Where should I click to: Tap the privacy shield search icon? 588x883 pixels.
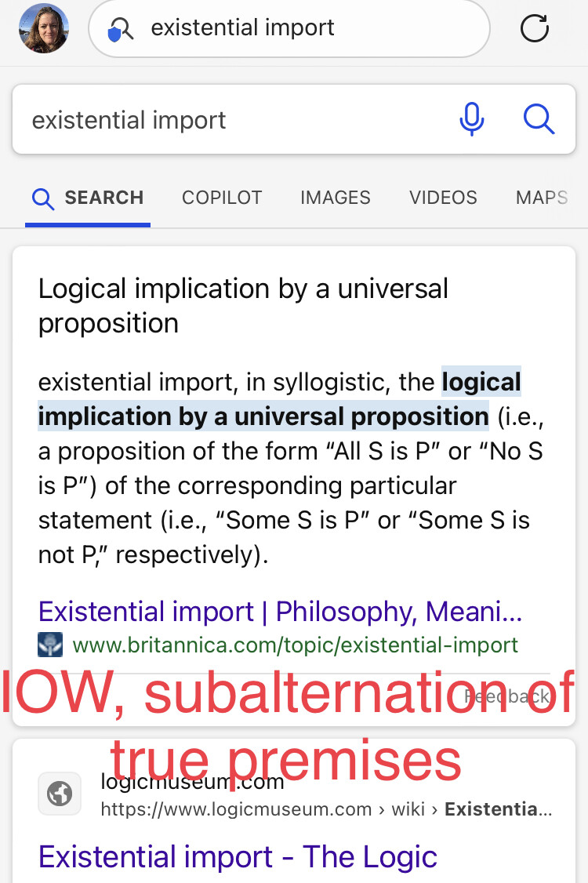(120, 29)
